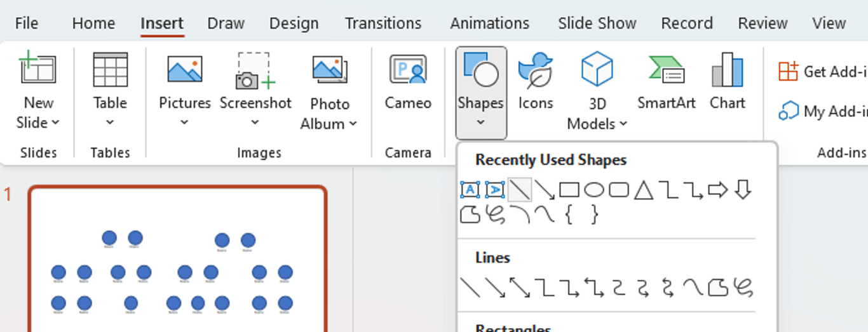Click the Icons button in the ribbon
This screenshot has height=332, width=868.
536,83
